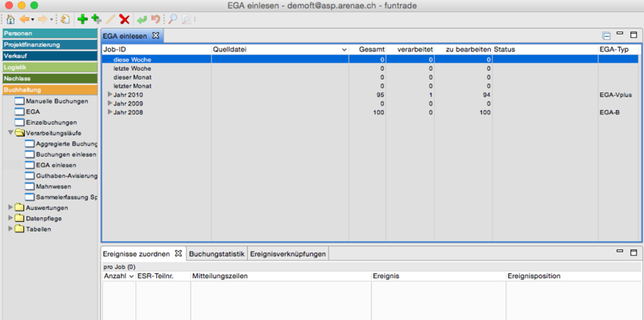Open the Logistik sidebar section
644x320 pixels.
[x=50, y=67]
